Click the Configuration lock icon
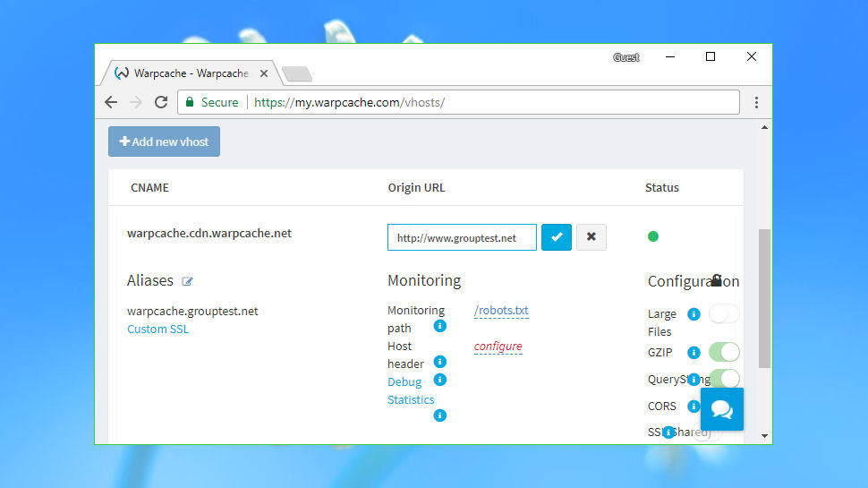This screenshot has height=488, width=868. tap(716, 279)
